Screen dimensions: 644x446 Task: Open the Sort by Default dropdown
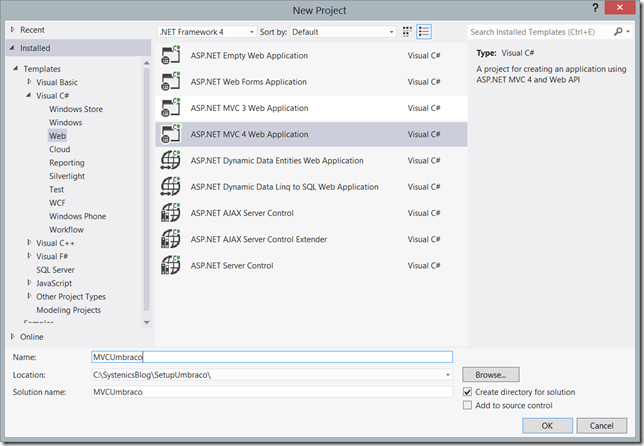[343, 32]
